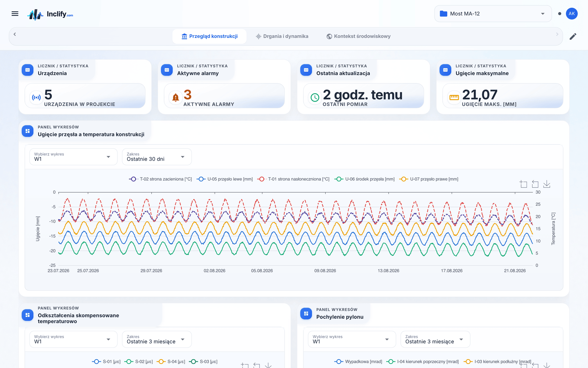Click the Urządzenia card widget icon
588x368 pixels.
(28, 70)
